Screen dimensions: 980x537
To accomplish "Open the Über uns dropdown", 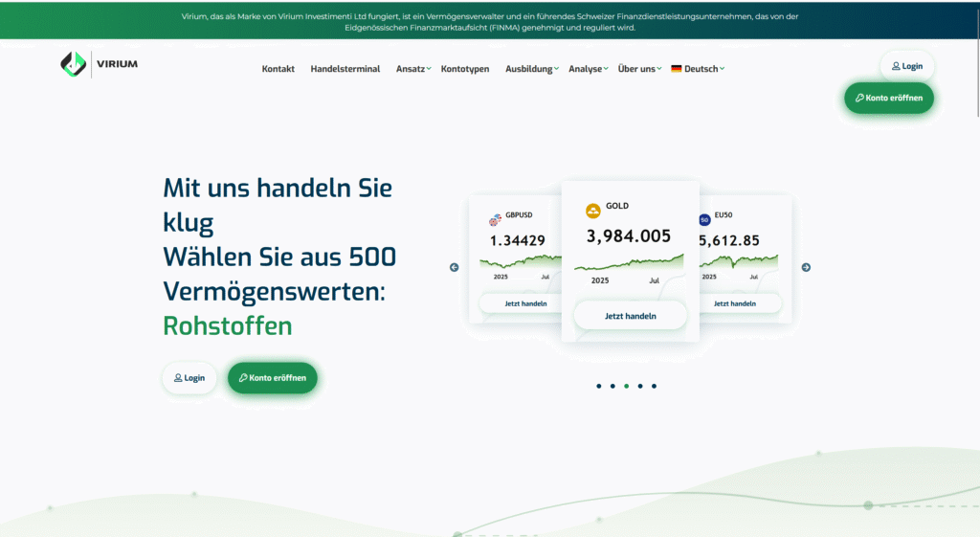I will tap(639, 69).
